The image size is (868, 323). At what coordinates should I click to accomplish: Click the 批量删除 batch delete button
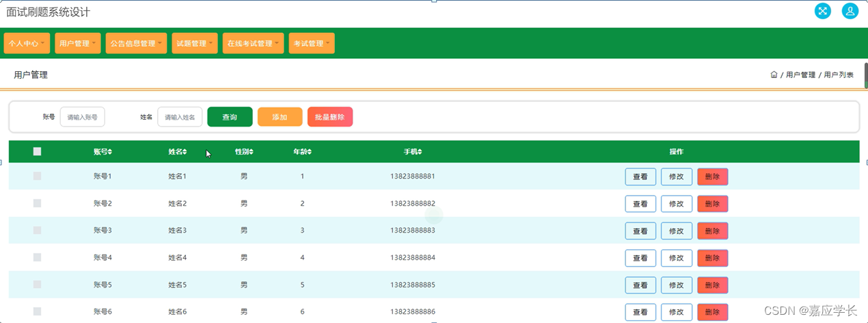point(330,117)
